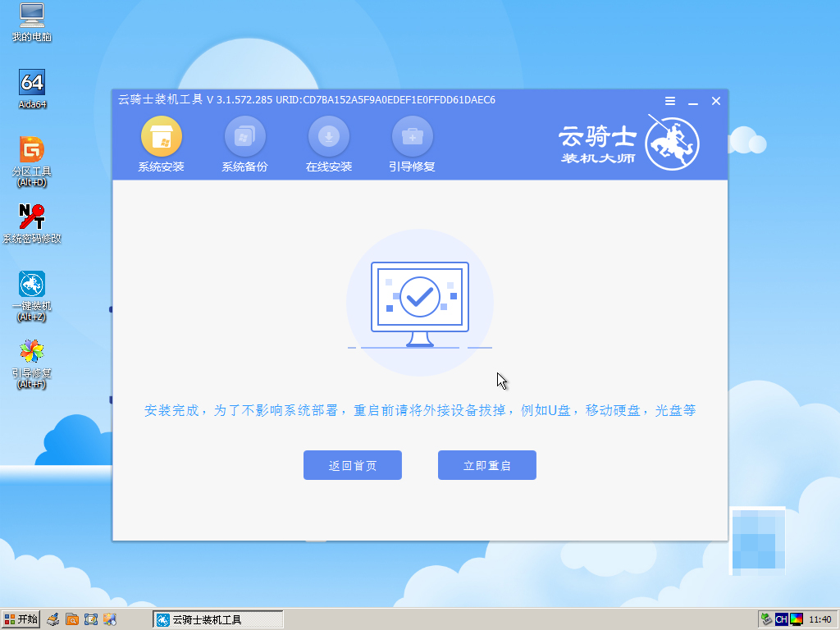Viewport: 840px width, 630px height.
Task: Click the fourth quick launch icon on taskbar
Action: coord(110,620)
